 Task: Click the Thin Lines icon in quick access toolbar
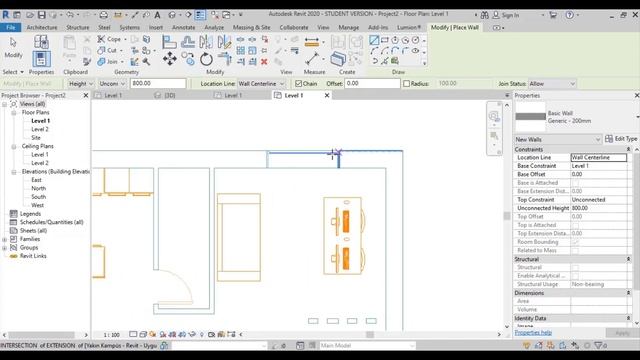coord(200,15)
